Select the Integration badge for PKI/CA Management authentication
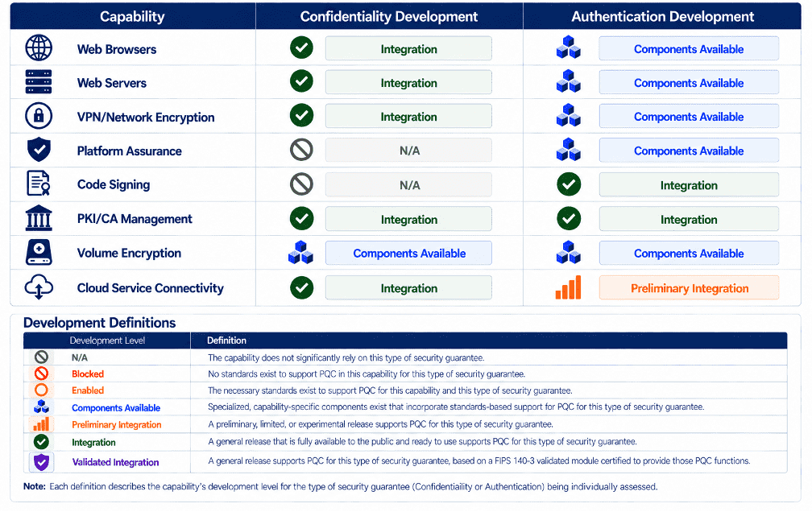812x512 pixels. (x=689, y=219)
